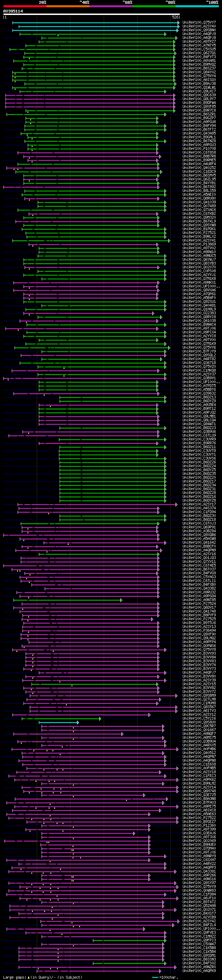Viewport: 222px width, 980px height.
Task: Open hit UniRef100_A4QPJ8
Action: click(199, 38)
